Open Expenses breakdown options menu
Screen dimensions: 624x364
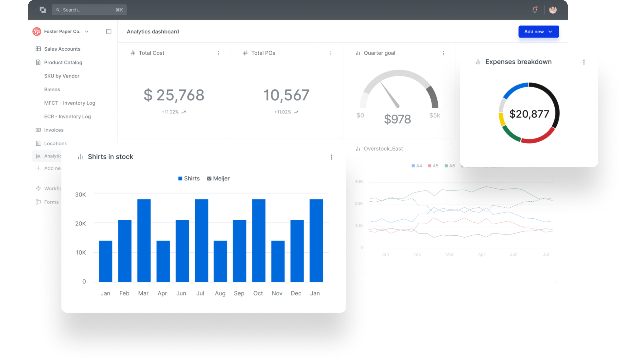[x=584, y=62]
